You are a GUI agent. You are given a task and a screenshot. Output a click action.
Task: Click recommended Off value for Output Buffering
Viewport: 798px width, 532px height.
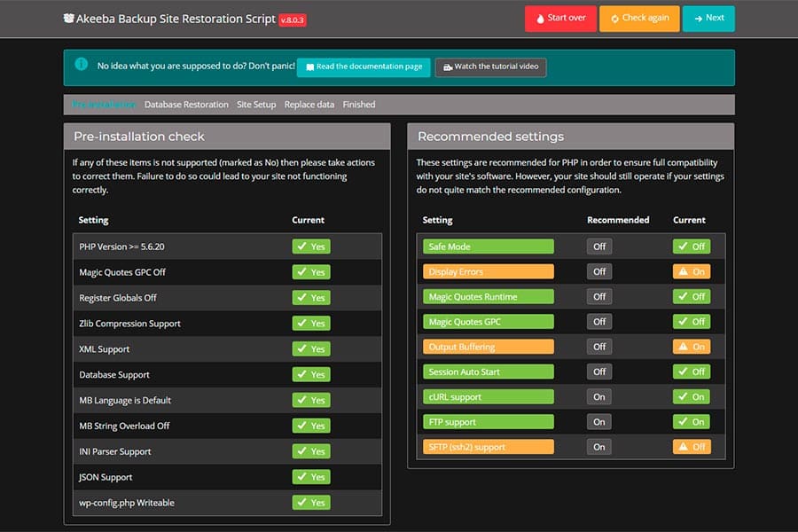[x=599, y=347]
